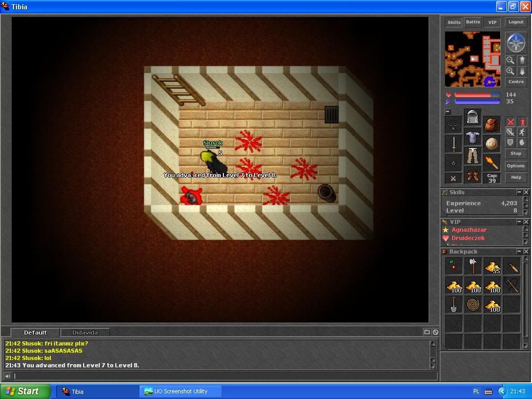Screen dimensions: 532x399
Task: Open the Battle window button
Action: pos(473,22)
